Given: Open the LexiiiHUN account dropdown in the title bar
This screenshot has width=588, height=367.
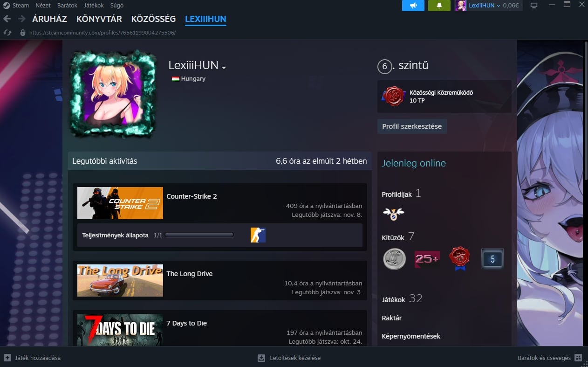Looking at the screenshot, I should point(485,6).
